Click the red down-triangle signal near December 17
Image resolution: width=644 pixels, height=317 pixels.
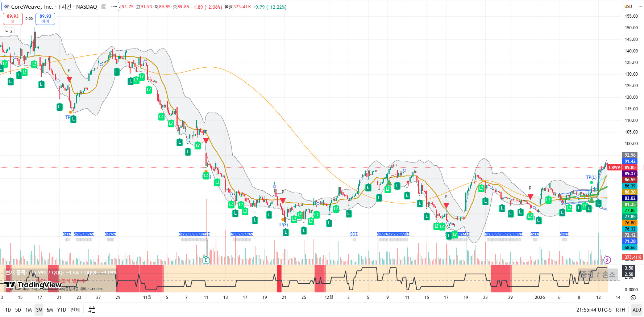[446, 205]
